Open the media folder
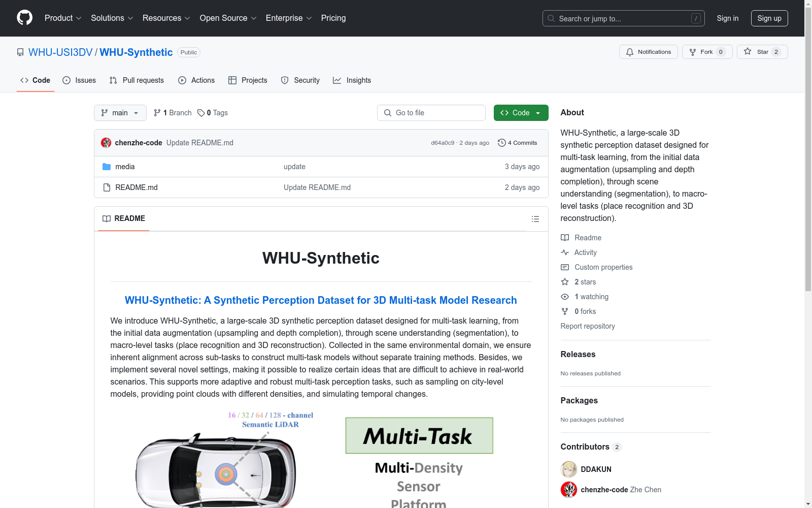The width and height of the screenshot is (812, 508). 125,167
